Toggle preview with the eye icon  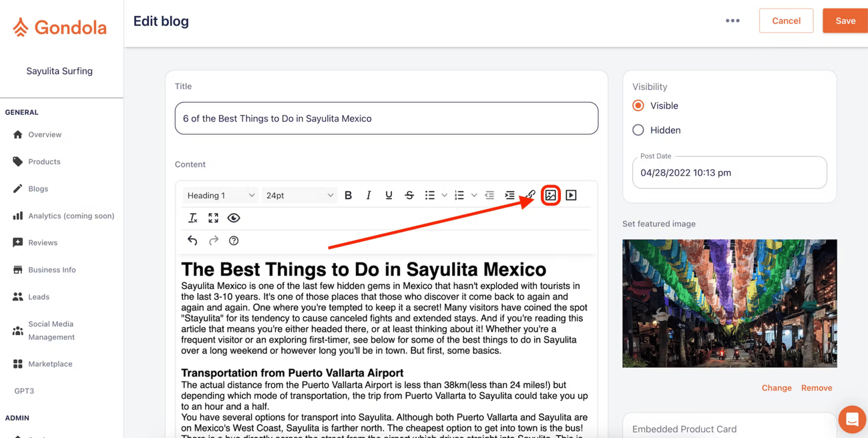(234, 218)
